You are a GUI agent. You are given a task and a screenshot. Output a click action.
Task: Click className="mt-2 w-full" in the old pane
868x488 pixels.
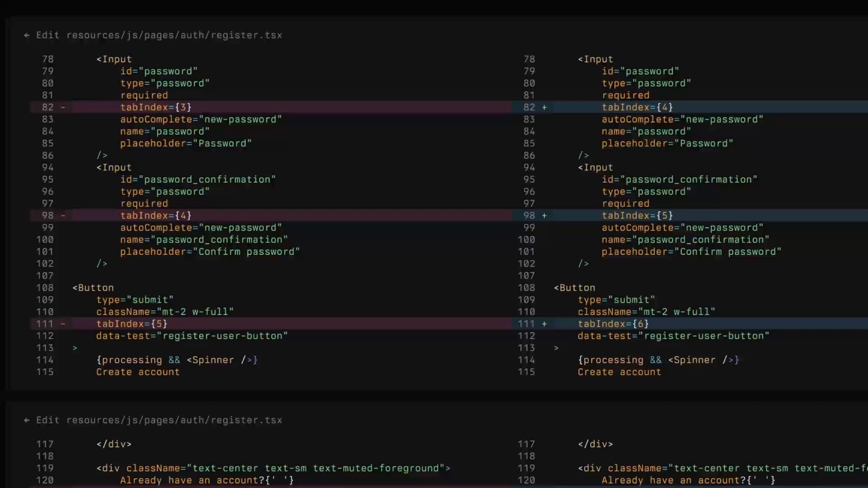pyautogui.click(x=165, y=312)
